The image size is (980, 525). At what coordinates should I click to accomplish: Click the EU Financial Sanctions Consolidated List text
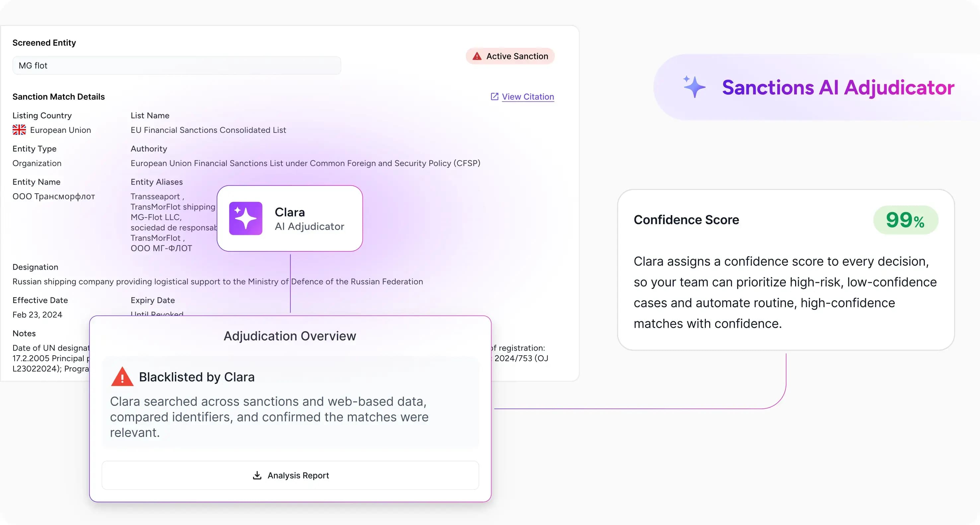click(208, 130)
